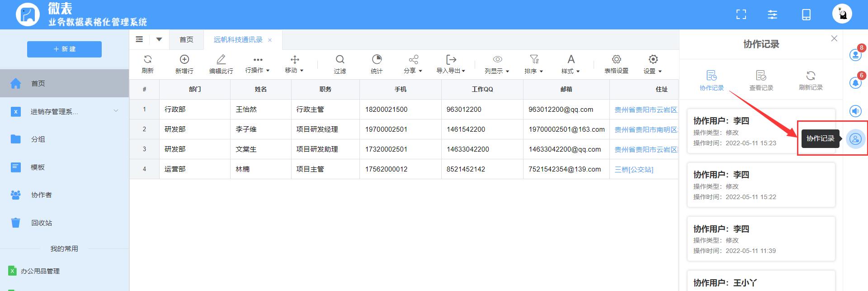Open the 导入导出 dropdown

[451, 65]
